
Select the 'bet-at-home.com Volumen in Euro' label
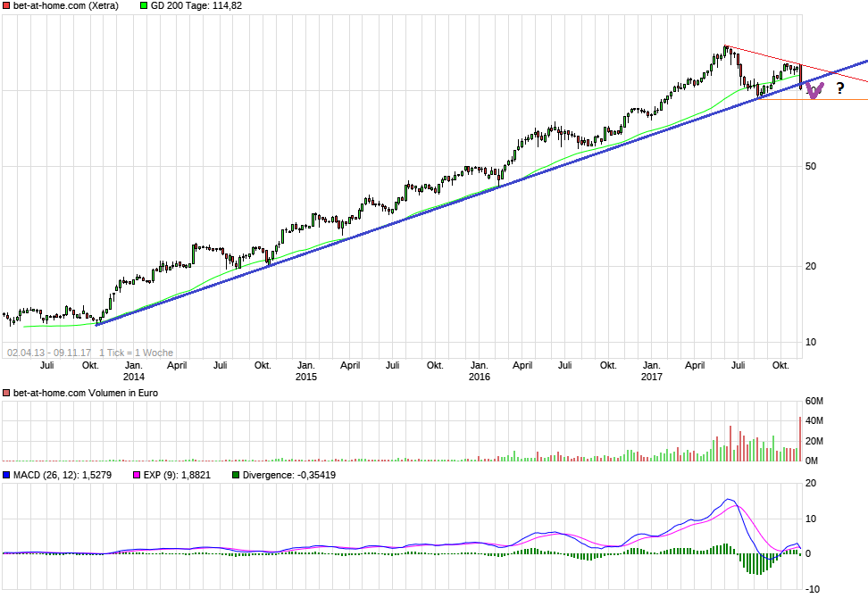(86, 393)
